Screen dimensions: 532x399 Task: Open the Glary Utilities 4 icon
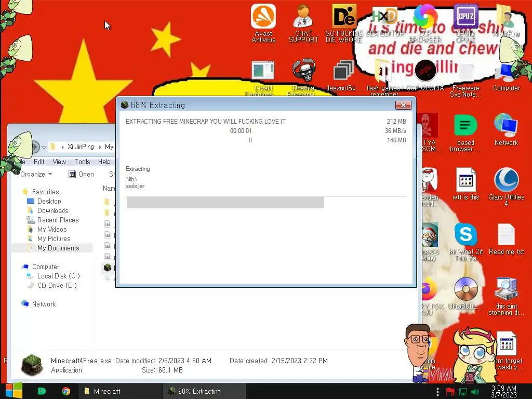pyautogui.click(x=506, y=187)
